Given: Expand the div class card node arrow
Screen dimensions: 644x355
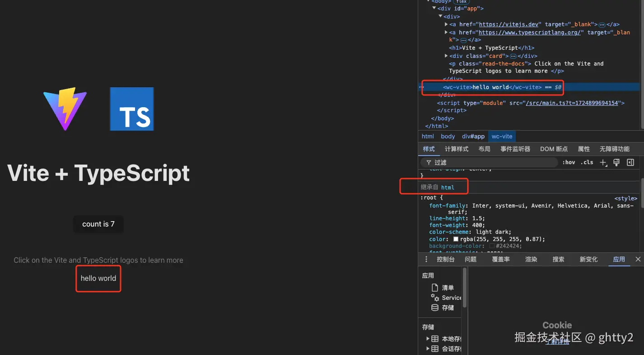Looking at the screenshot, I should (x=446, y=56).
